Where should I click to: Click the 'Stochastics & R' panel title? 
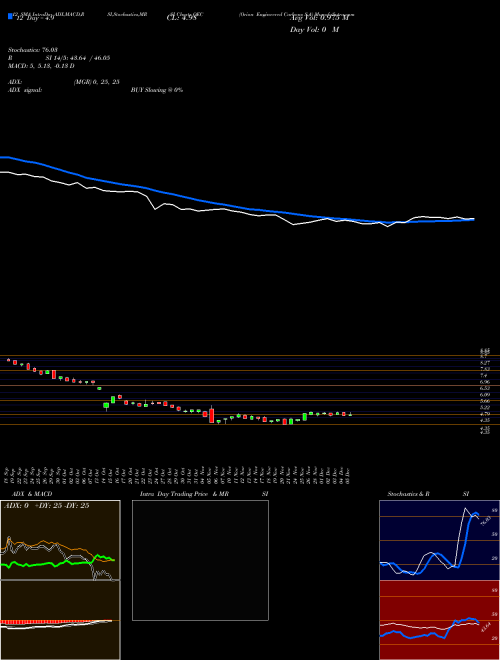click(x=409, y=494)
